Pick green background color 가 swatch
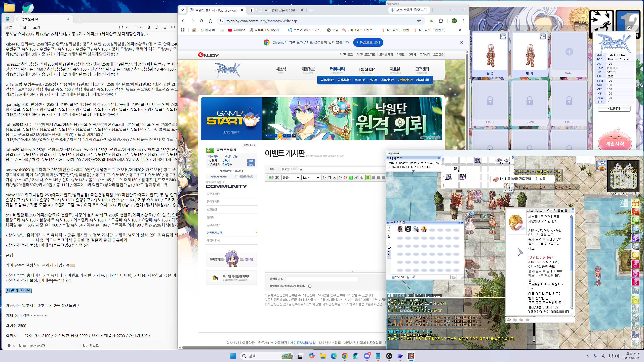 coord(351,177)
